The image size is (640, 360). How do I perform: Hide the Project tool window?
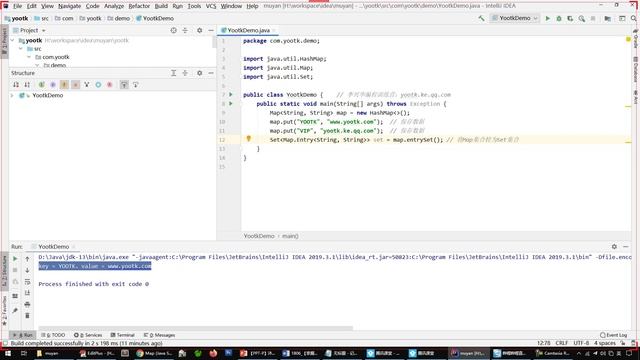(x=211, y=30)
